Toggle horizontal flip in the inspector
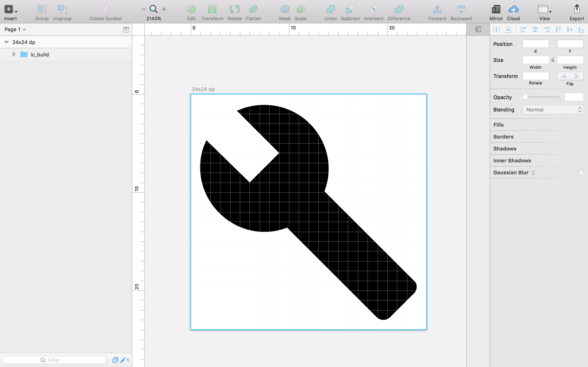The image size is (588, 367). pyautogui.click(x=564, y=76)
